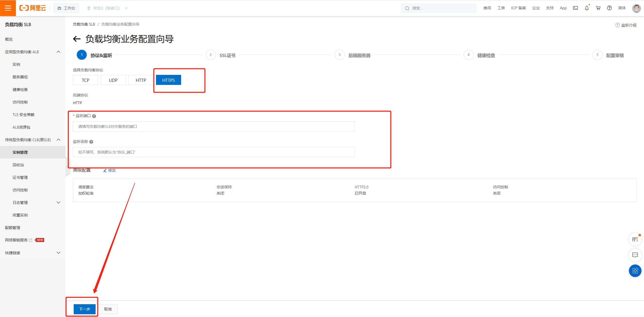This screenshot has width=644, height=317.
Task: Open the hamburger menu at top left
Action: click(8, 8)
